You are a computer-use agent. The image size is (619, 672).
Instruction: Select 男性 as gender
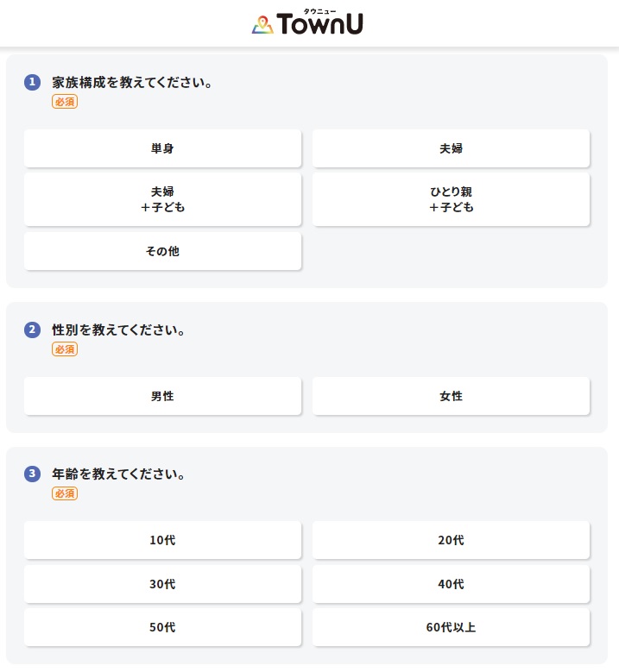pyautogui.click(x=162, y=396)
